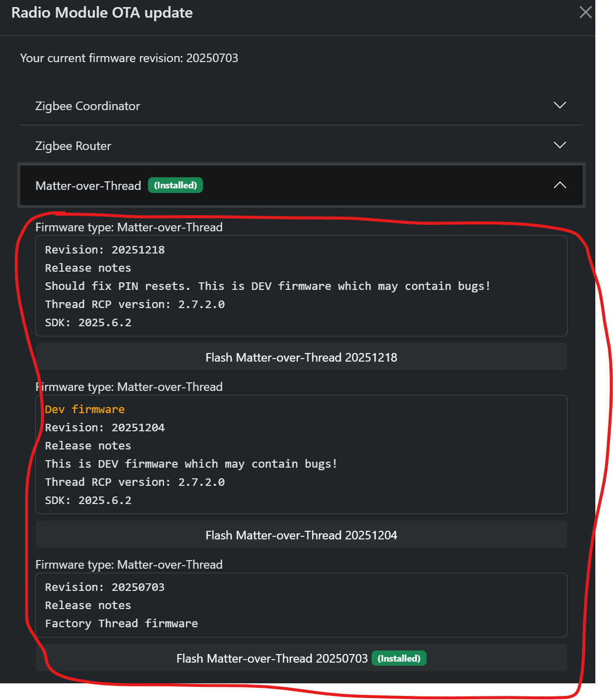Image resolution: width=613 pixels, height=700 pixels.
Task: Flash Matter-over-Thread 20251218 firmware
Action: [301, 357]
